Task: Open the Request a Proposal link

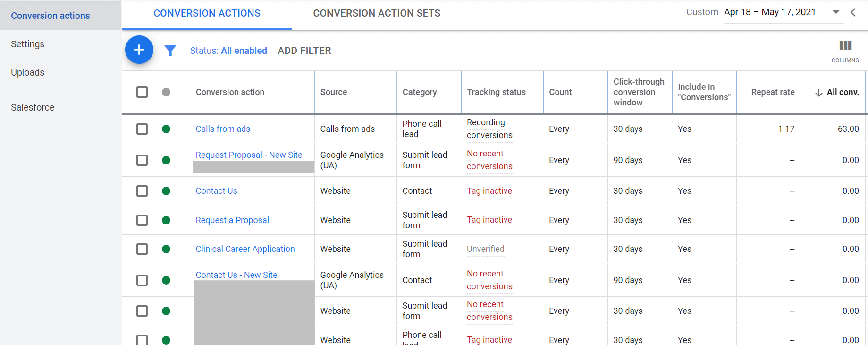Action: (232, 220)
